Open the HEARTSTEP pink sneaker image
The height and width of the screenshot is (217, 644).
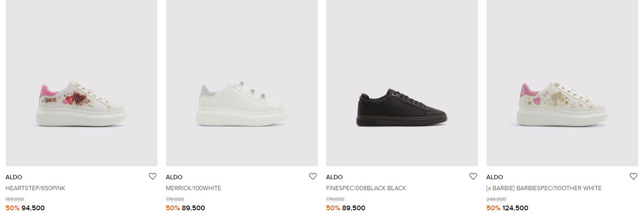(x=82, y=83)
